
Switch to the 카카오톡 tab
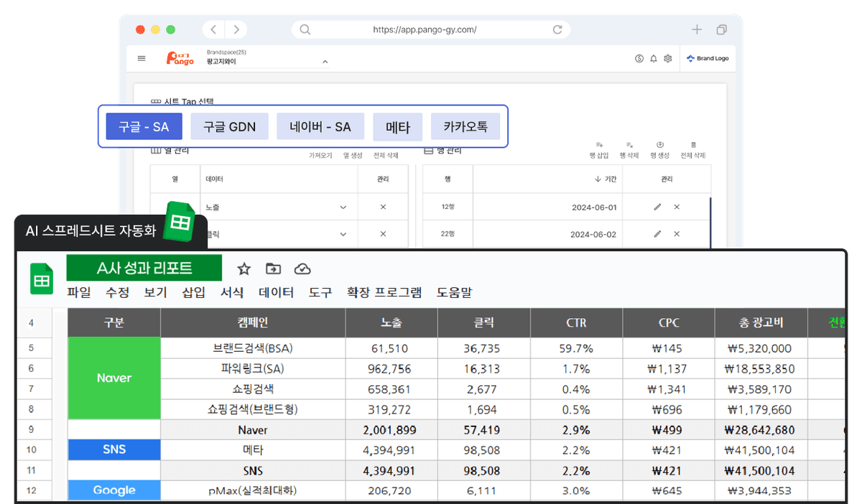click(465, 127)
